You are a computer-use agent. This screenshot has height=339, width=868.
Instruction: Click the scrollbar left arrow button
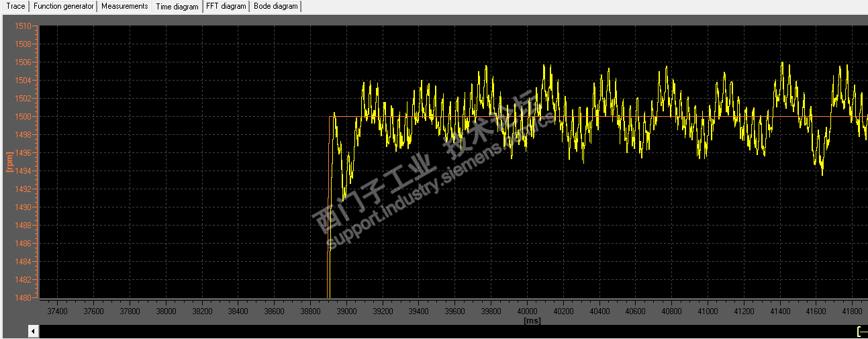(33, 332)
